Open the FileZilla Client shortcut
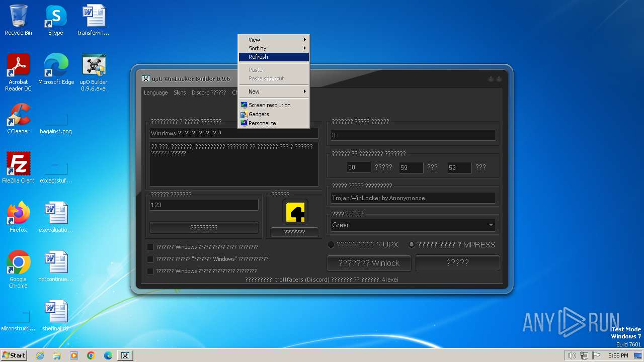The height and width of the screenshot is (362, 644). tap(18, 168)
